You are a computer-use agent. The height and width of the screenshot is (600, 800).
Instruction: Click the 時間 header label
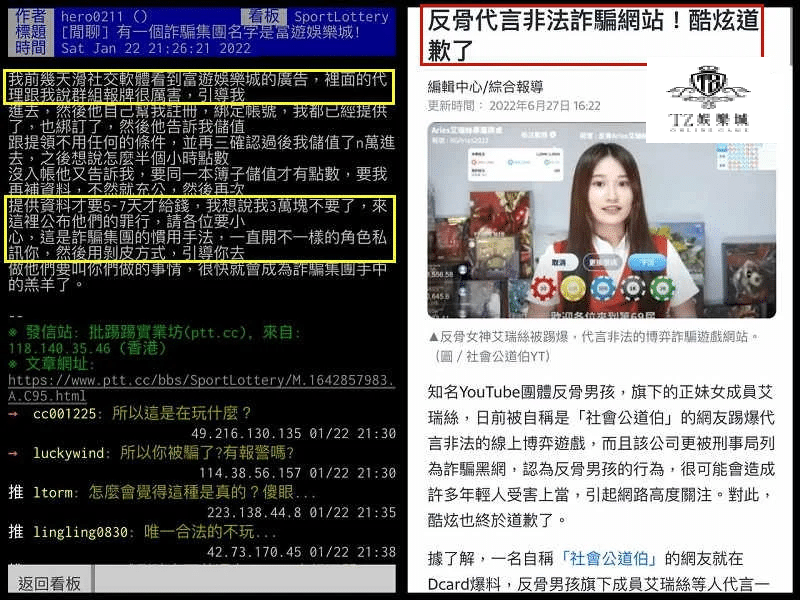31,48
